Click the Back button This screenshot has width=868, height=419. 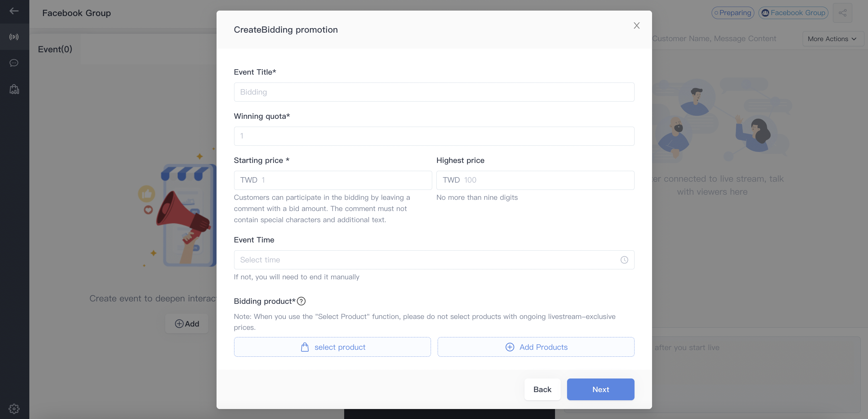point(542,389)
